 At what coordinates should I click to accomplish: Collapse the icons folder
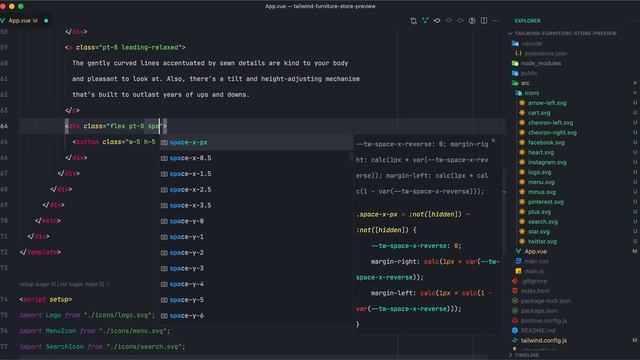point(531,93)
